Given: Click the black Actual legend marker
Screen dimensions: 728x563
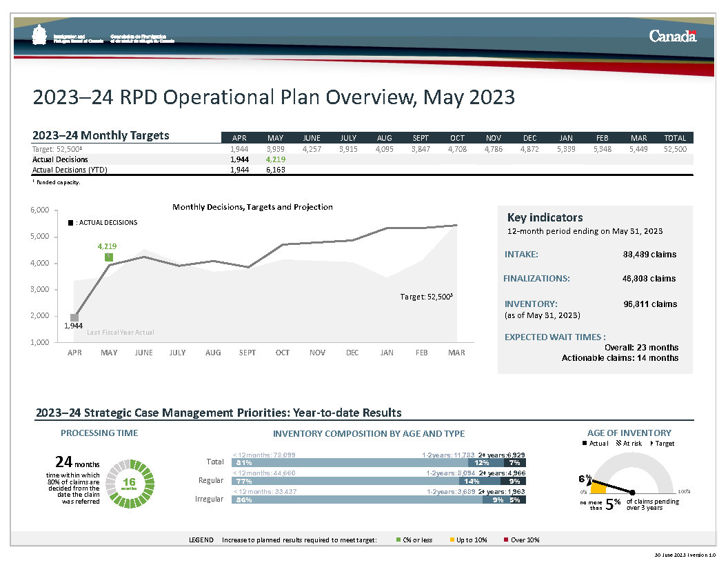Looking at the screenshot, I should coord(585,443).
